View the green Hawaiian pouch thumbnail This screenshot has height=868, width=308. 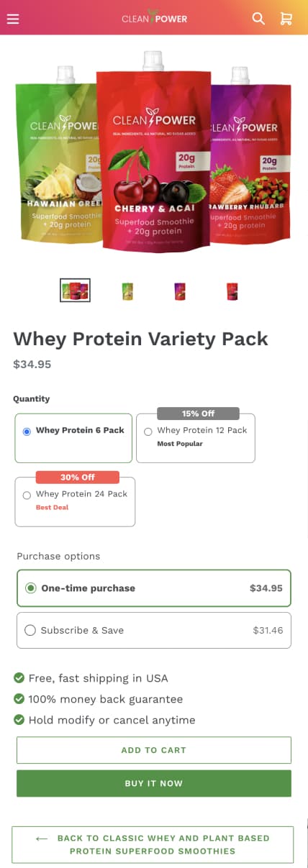pyautogui.click(x=127, y=291)
